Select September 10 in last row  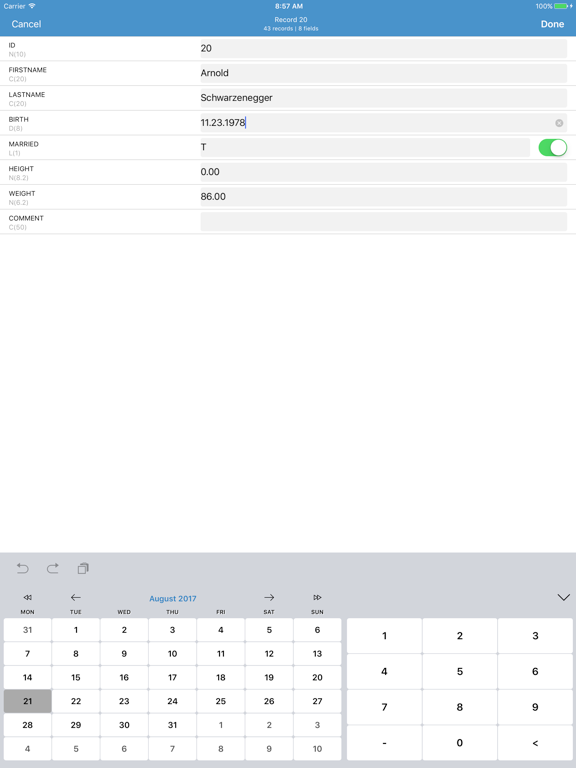[317, 749]
